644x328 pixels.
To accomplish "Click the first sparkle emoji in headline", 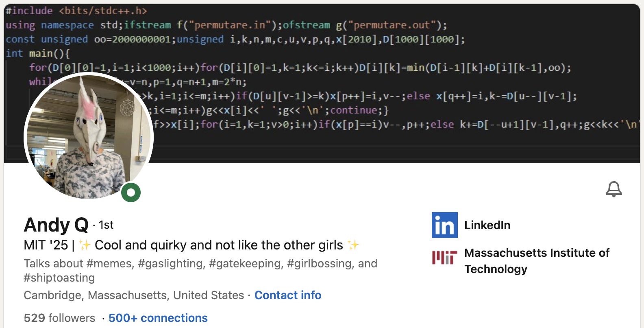I will [x=85, y=245].
